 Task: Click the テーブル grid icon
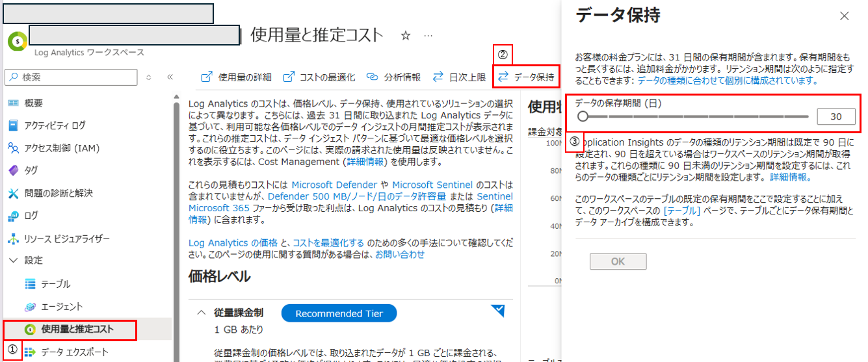click(30, 284)
